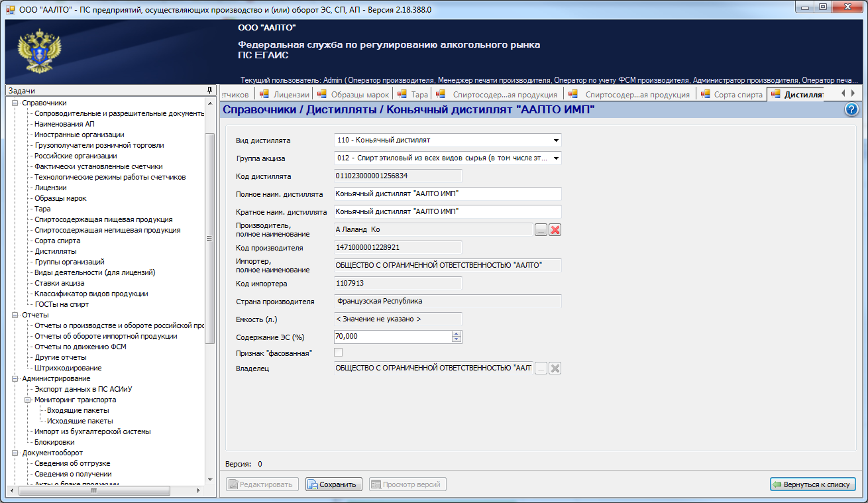Screen dimensions: 868x503
Task: Collapse the Документооборот tree node
Action: (x=15, y=453)
